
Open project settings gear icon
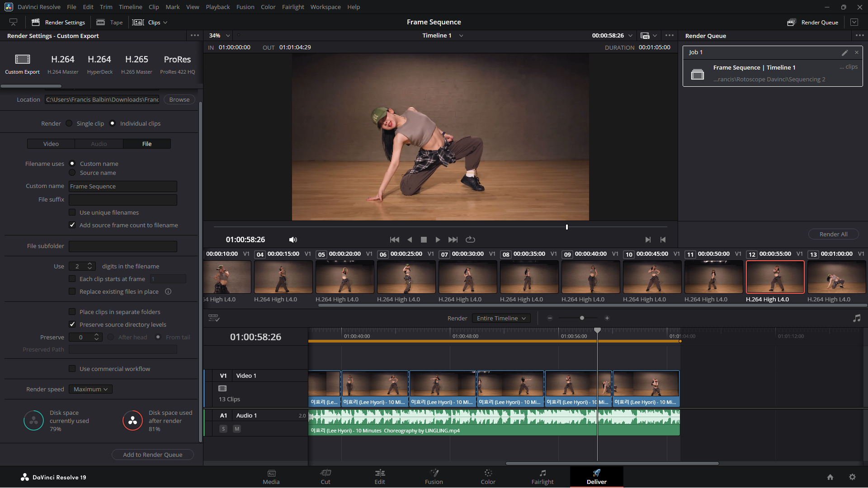pos(852,477)
